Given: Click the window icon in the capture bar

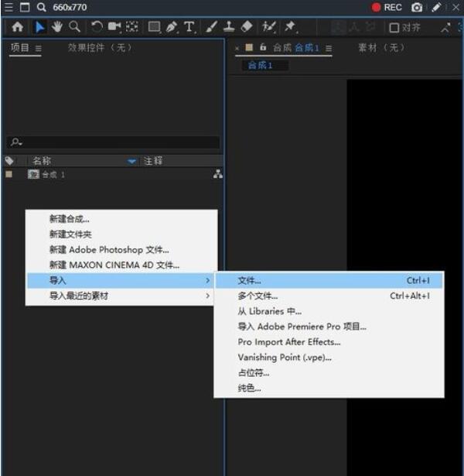Looking at the screenshot, I should (x=25, y=7).
